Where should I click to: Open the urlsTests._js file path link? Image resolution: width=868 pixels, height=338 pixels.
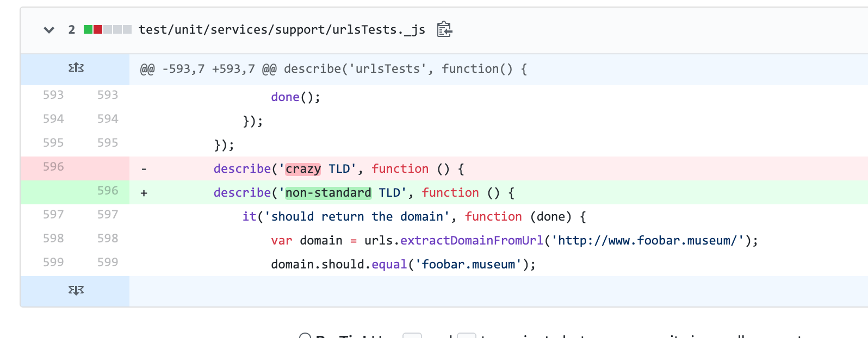(x=281, y=30)
